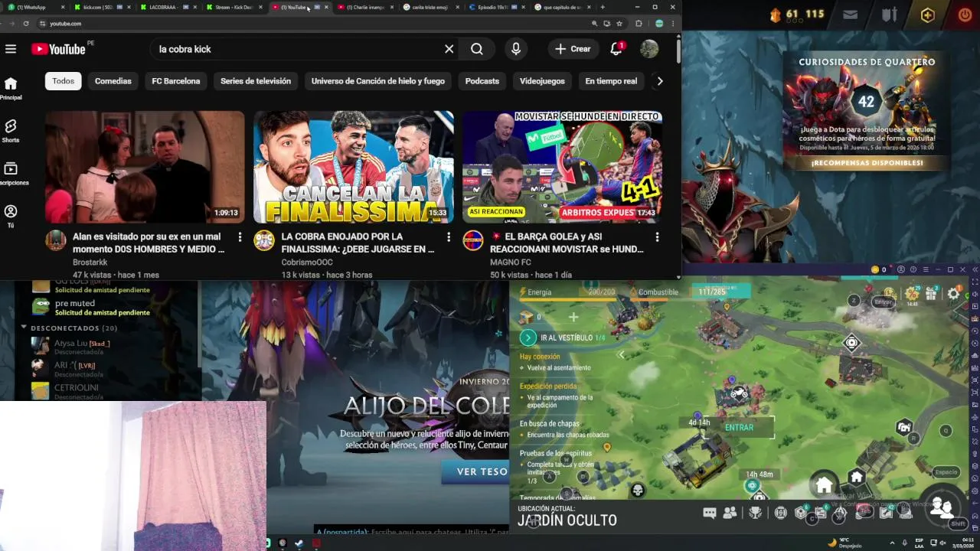This screenshot has width=980, height=551.
Task: Open the game chat speech bubble icon
Action: [x=710, y=514]
